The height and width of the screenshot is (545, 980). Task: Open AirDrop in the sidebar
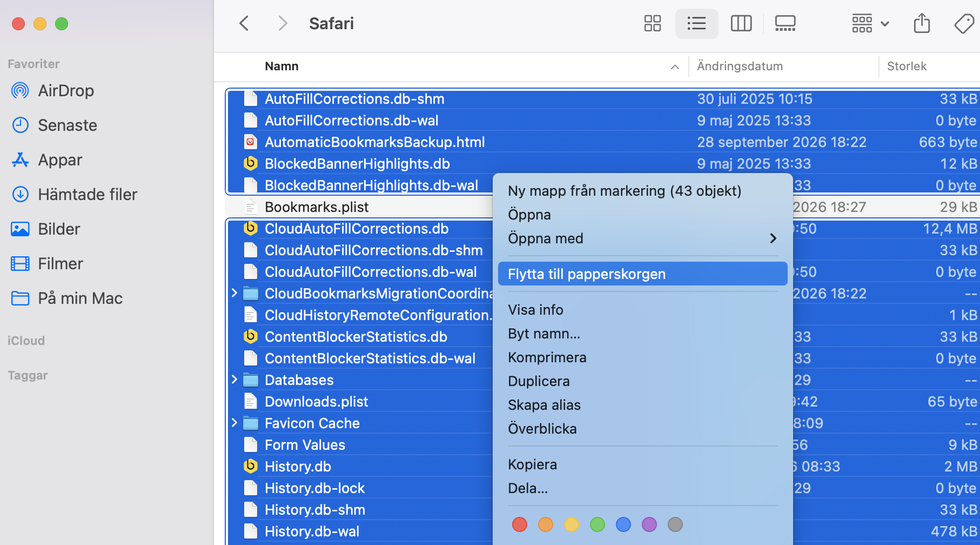pos(52,90)
